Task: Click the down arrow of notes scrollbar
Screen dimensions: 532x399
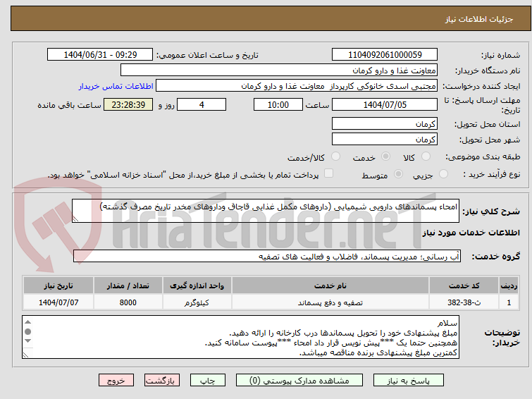Action: (x=27, y=340)
